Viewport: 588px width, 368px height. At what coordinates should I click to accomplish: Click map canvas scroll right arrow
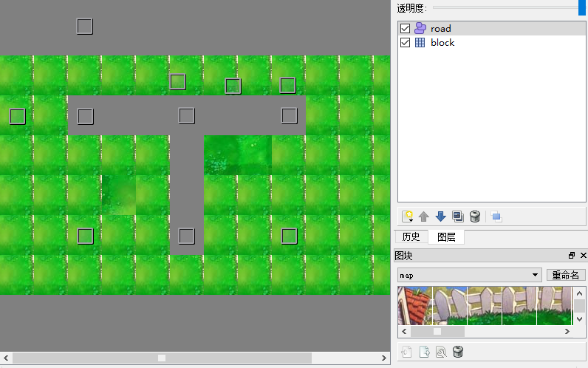pos(383,358)
